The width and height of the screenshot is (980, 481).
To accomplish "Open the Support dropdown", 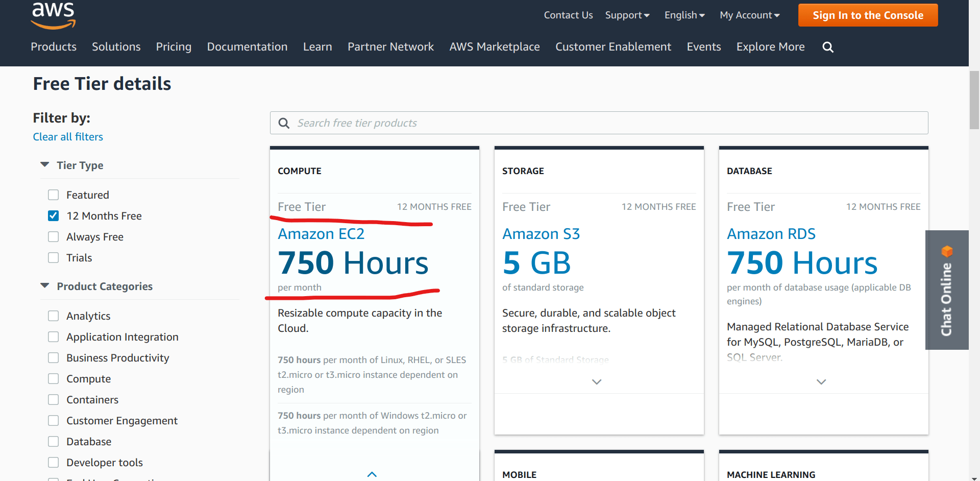I will point(627,15).
